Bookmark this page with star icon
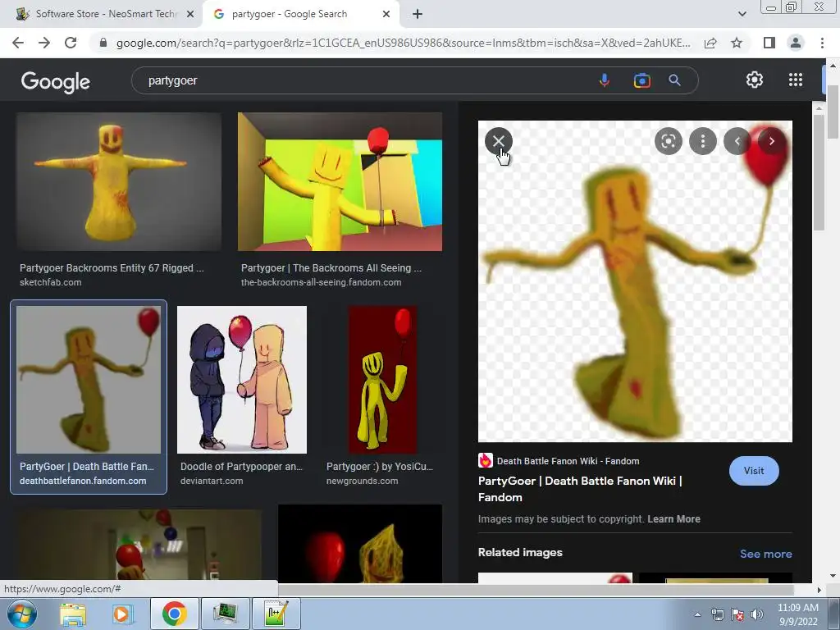The image size is (840, 630). coord(737,43)
